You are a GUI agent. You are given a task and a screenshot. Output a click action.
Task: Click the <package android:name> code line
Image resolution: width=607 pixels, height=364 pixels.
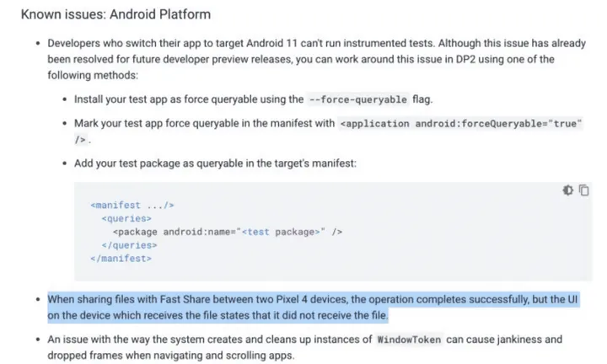(x=228, y=232)
